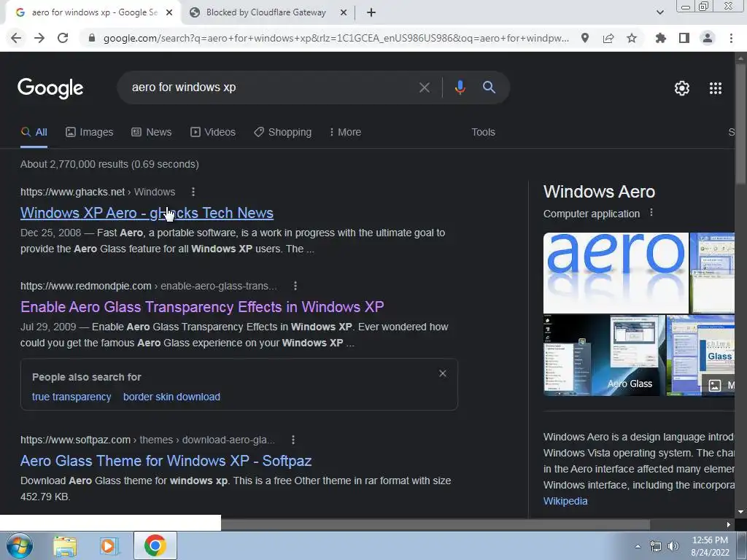Close the Blocked by Cloudflare Gateway tab
The height and width of the screenshot is (560, 747).
[x=343, y=13]
